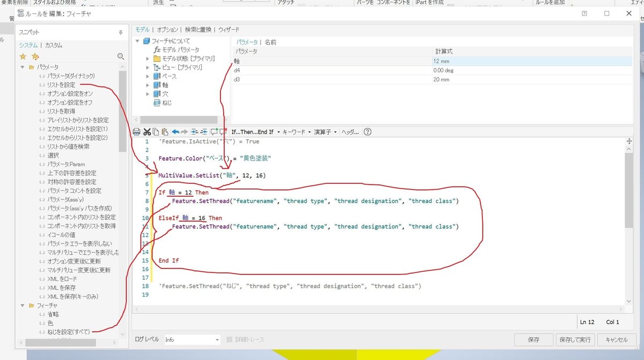
Task: Paste clipboard using paste icon in editor toolbar
Action: 165,132
